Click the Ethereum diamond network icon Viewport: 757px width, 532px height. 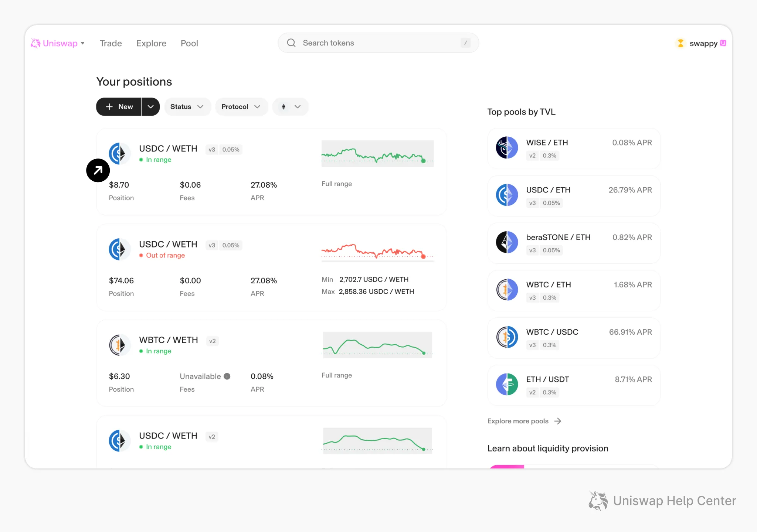point(284,107)
